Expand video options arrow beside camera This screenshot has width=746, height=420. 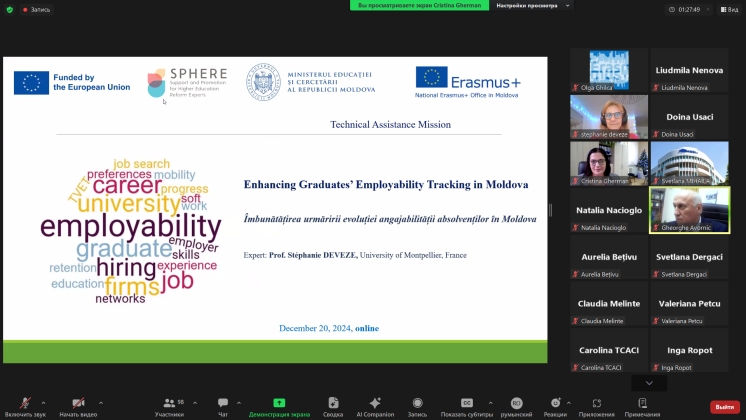(x=100, y=403)
